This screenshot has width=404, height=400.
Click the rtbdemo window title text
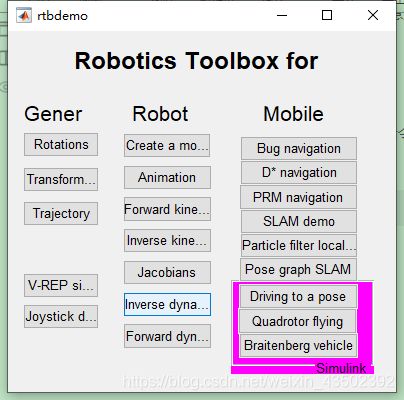coord(62,16)
